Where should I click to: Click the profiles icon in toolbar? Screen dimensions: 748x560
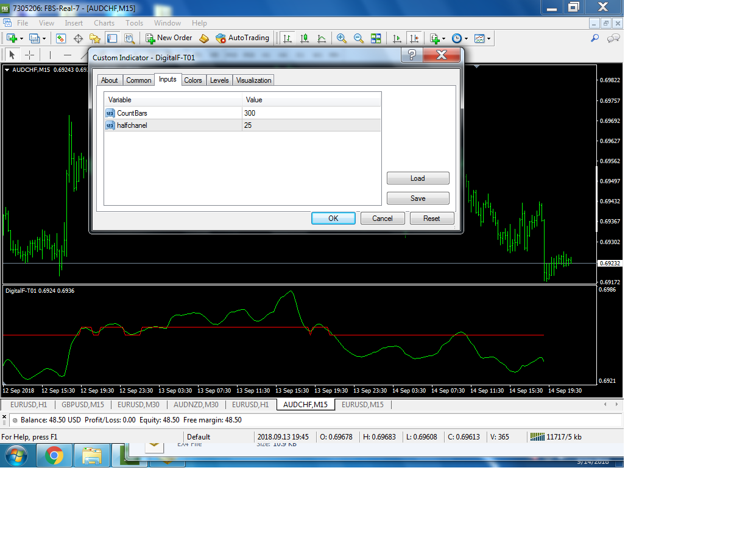tap(34, 38)
